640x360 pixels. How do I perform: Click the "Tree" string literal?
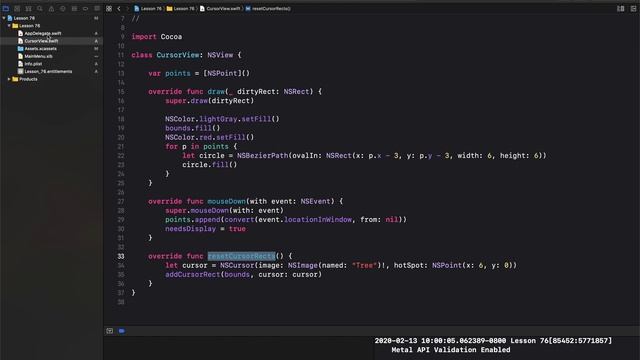click(364, 265)
